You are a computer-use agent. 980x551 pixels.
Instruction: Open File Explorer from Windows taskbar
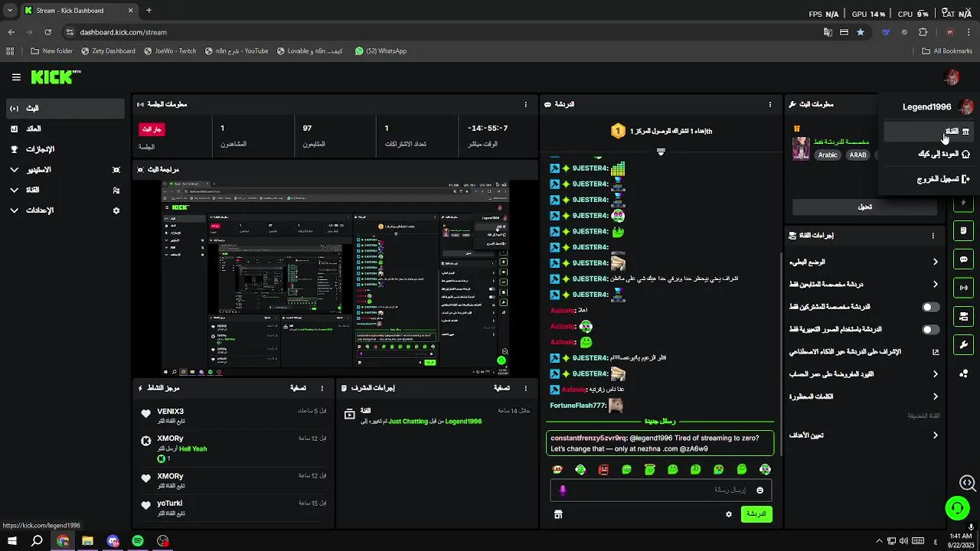point(87,541)
